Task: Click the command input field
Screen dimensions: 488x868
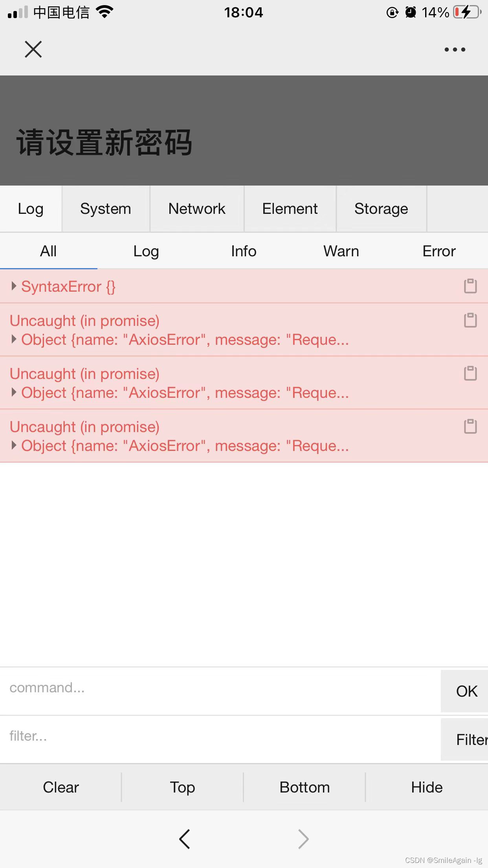Action: click(x=196, y=688)
